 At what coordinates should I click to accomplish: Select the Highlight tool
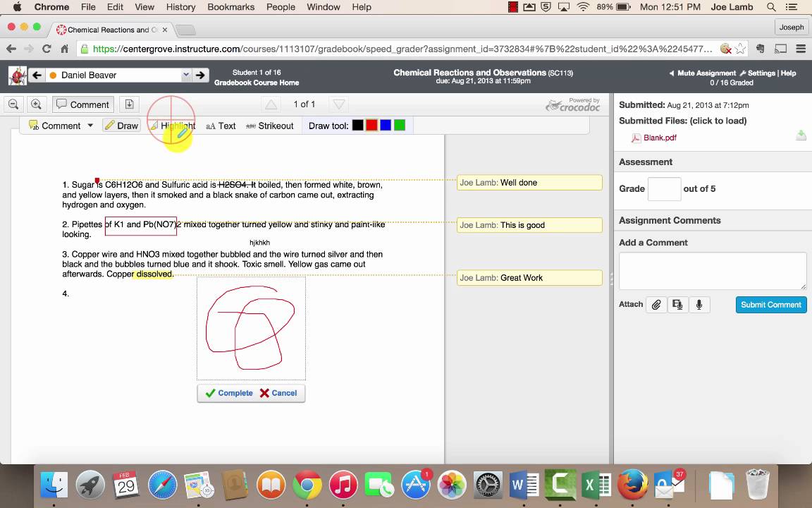pyautogui.click(x=173, y=126)
